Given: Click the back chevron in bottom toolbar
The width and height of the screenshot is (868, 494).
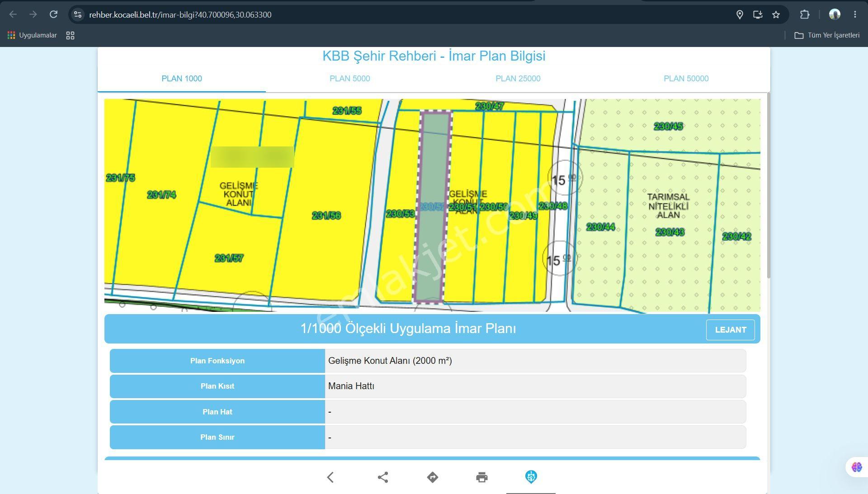Looking at the screenshot, I should pos(330,477).
